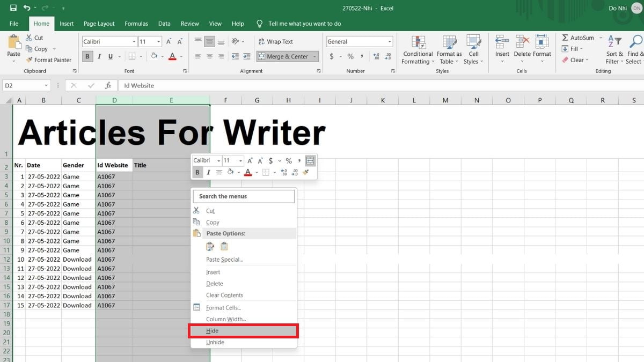This screenshot has height=362, width=644.
Task: Click Paste Special in the context menu
Action: tap(224, 260)
